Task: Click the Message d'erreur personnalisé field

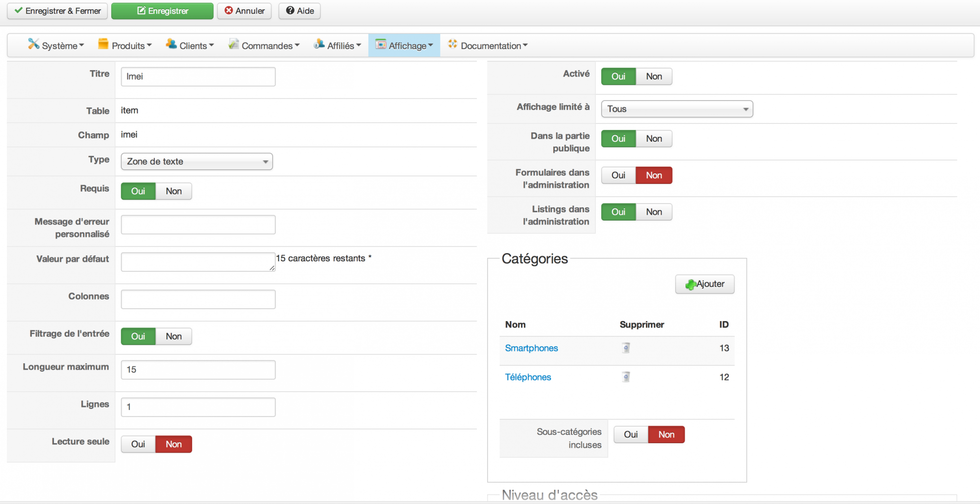Action: click(x=198, y=225)
